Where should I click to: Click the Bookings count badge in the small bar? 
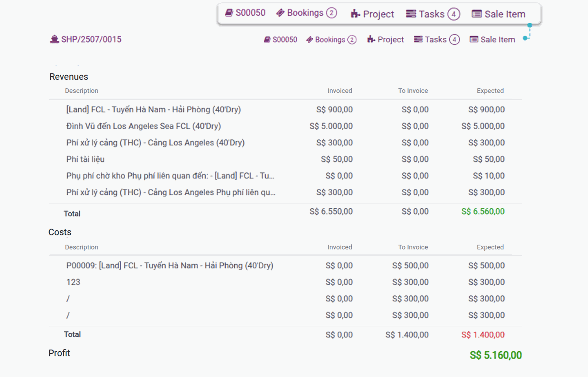coord(352,40)
